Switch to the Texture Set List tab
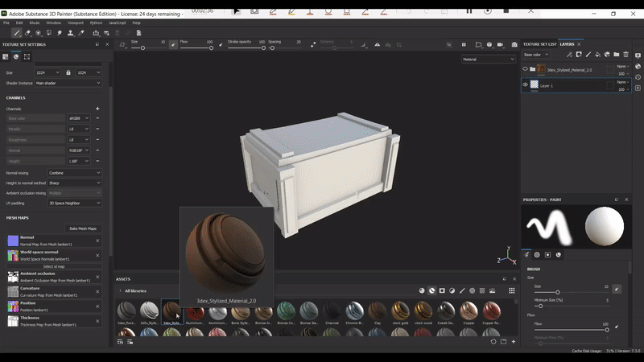The height and width of the screenshot is (362, 644). click(539, 44)
